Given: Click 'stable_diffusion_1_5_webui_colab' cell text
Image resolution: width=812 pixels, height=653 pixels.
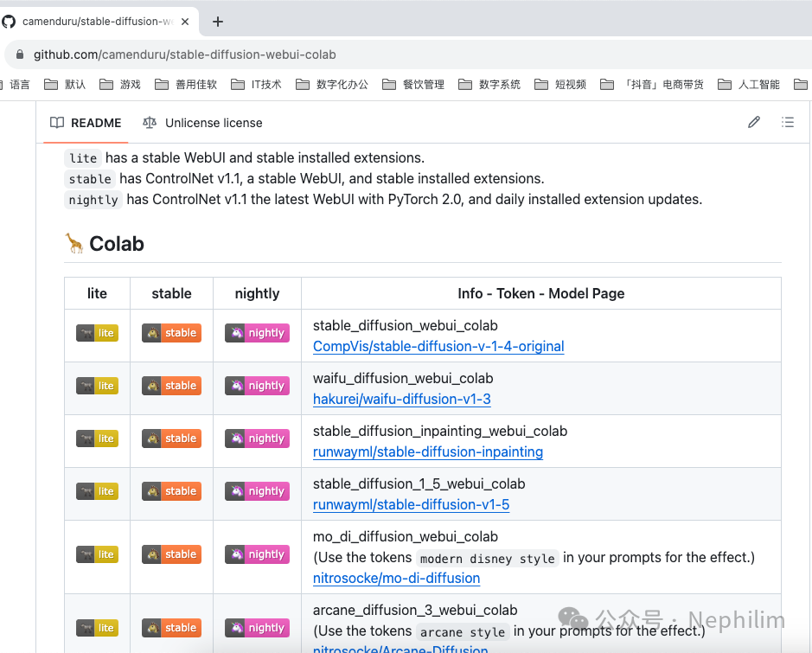Looking at the screenshot, I should (x=419, y=484).
